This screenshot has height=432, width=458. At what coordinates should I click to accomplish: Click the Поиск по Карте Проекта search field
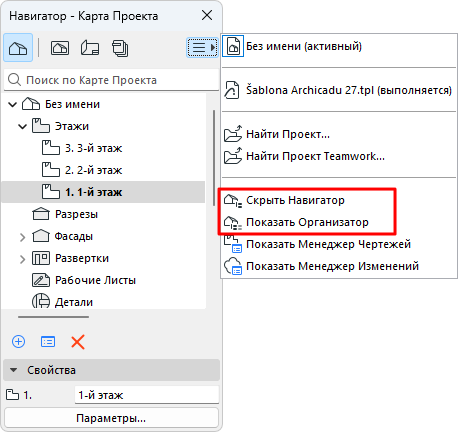click(x=111, y=80)
